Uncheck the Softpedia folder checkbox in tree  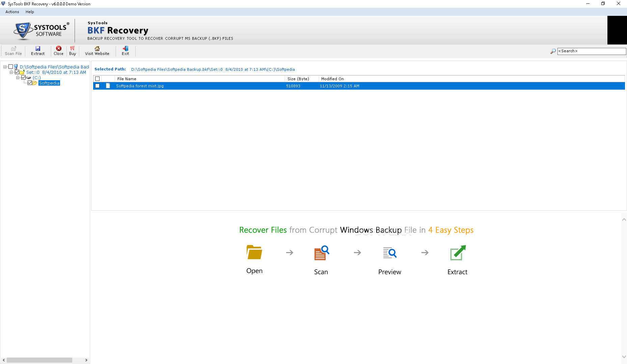click(30, 83)
